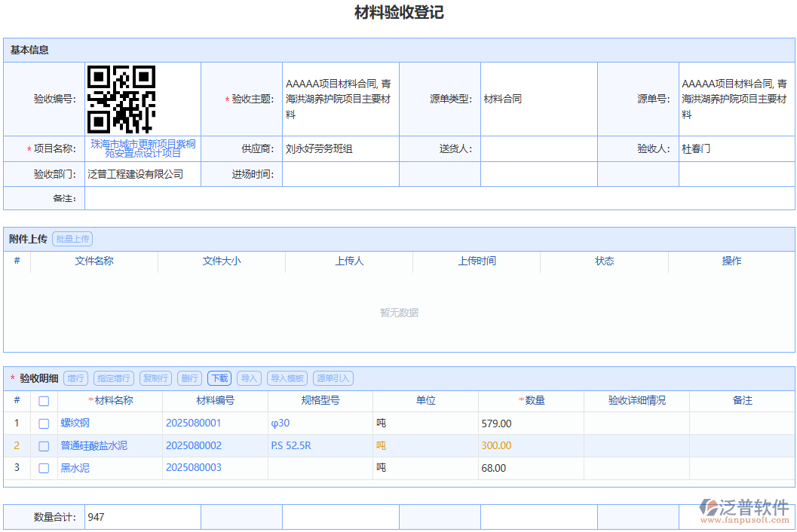The height and width of the screenshot is (532, 797).
Task: Check the checkbox for 螺纹钢 row
Action: (x=43, y=423)
